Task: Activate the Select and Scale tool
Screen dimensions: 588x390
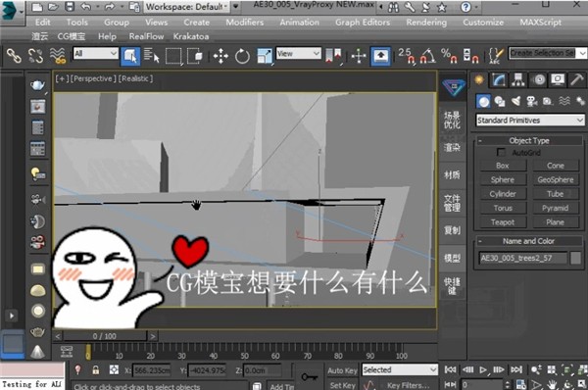Action: click(265, 57)
